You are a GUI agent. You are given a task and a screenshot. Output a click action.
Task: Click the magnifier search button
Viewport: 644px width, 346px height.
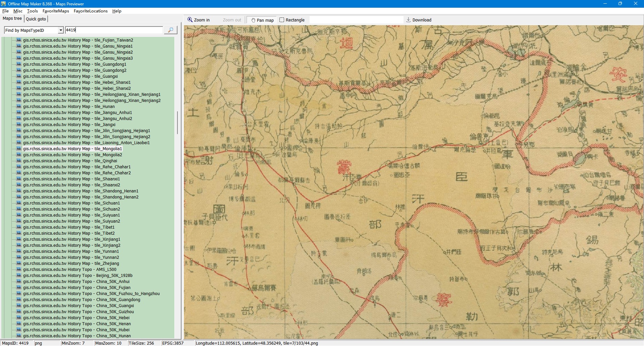point(170,30)
